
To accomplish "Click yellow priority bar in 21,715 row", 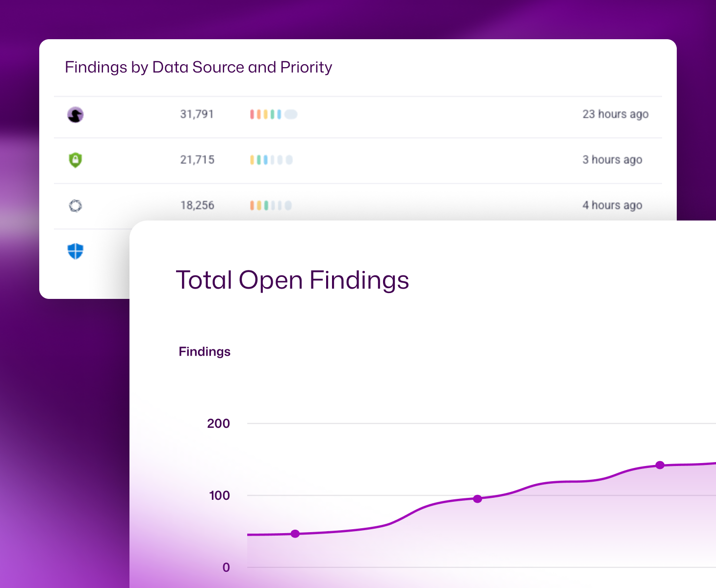I will click(x=252, y=160).
